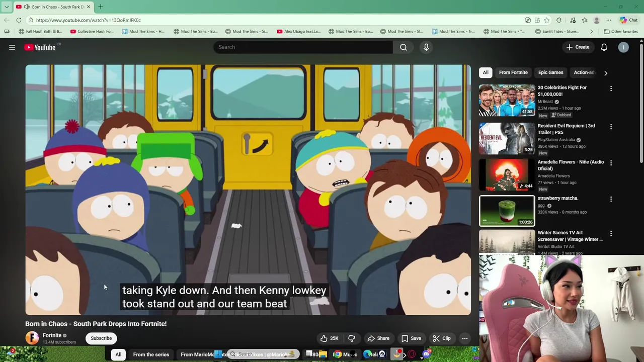Screen dimensions: 644x362
Task: Open File Explorer from the taskbar
Action: click(323, 354)
